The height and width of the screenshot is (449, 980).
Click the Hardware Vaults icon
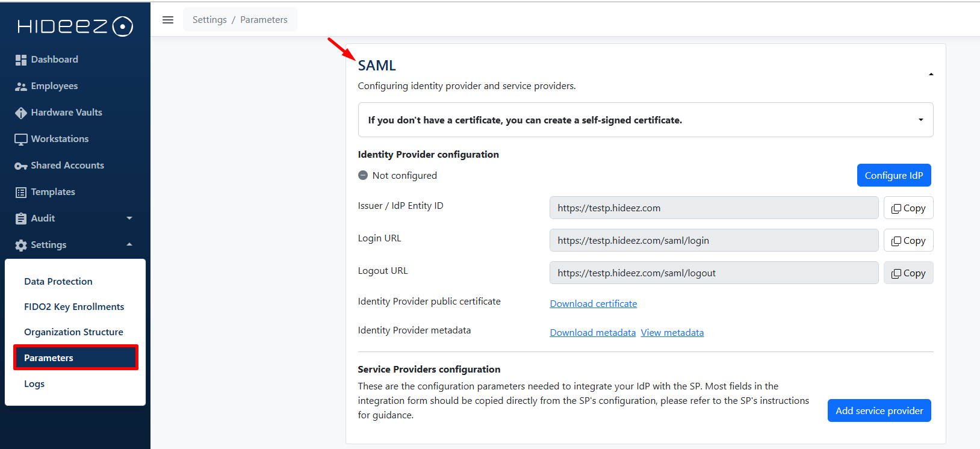click(x=21, y=113)
